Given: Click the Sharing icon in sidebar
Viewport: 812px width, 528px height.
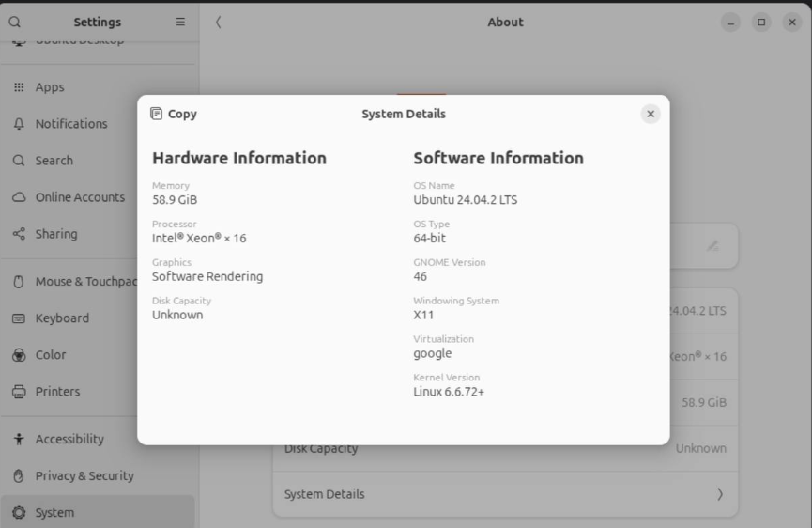Looking at the screenshot, I should pyautogui.click(x=19, y=234).
